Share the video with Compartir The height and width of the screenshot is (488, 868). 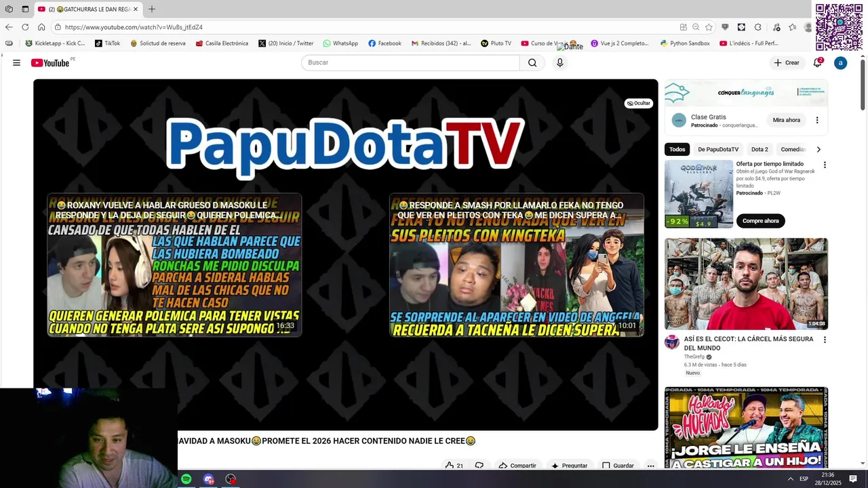517,466
